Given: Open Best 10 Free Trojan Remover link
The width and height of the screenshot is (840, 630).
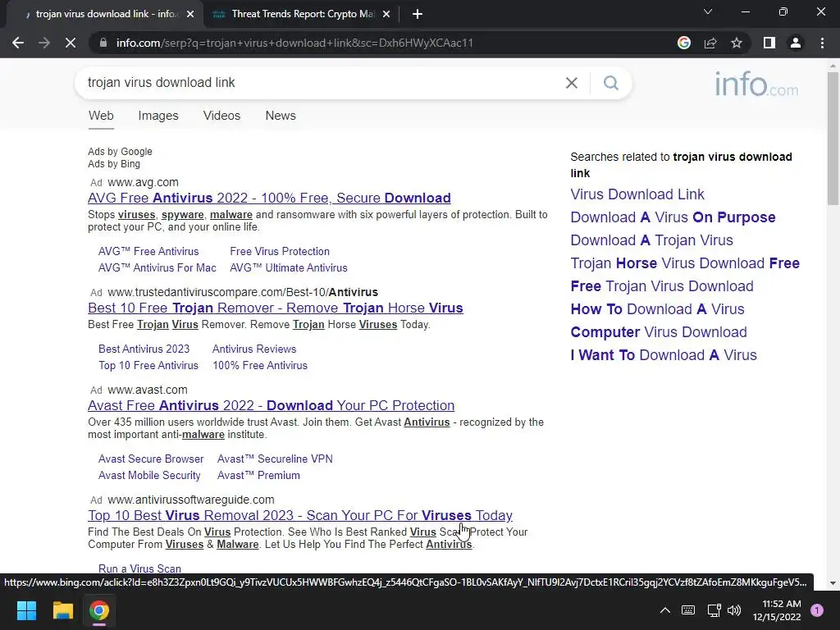Looking at the screenshot, I should tap(276, 308).
